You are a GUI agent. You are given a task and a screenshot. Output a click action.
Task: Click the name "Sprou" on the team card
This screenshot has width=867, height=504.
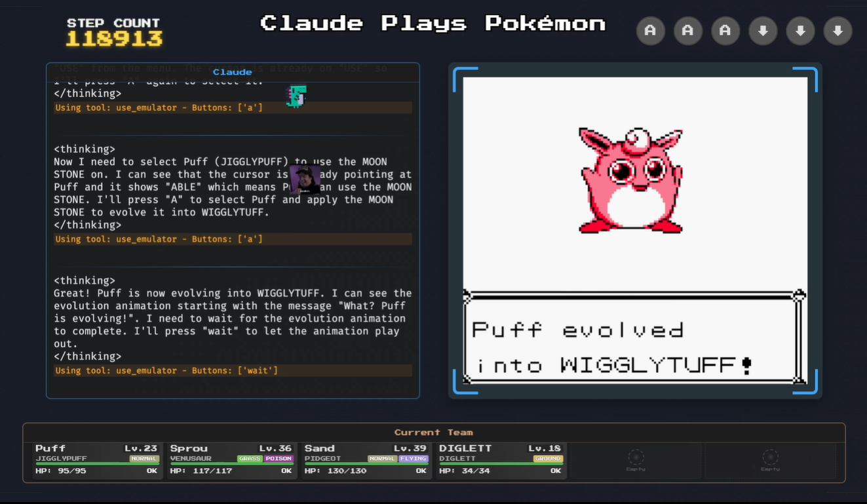189,448
